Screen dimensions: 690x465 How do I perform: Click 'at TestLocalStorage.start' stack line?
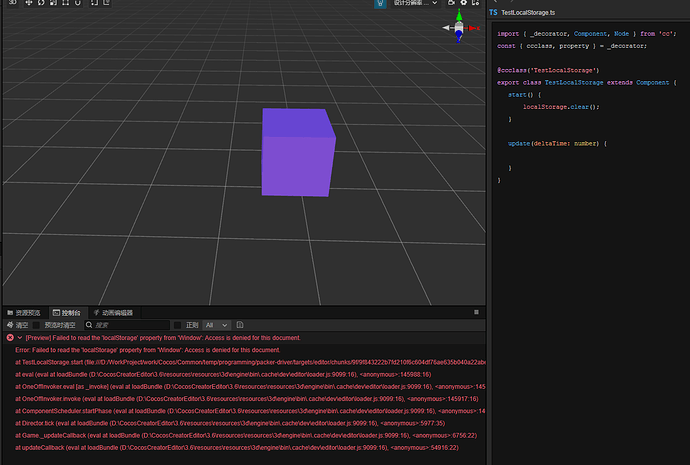coord(250,362)
